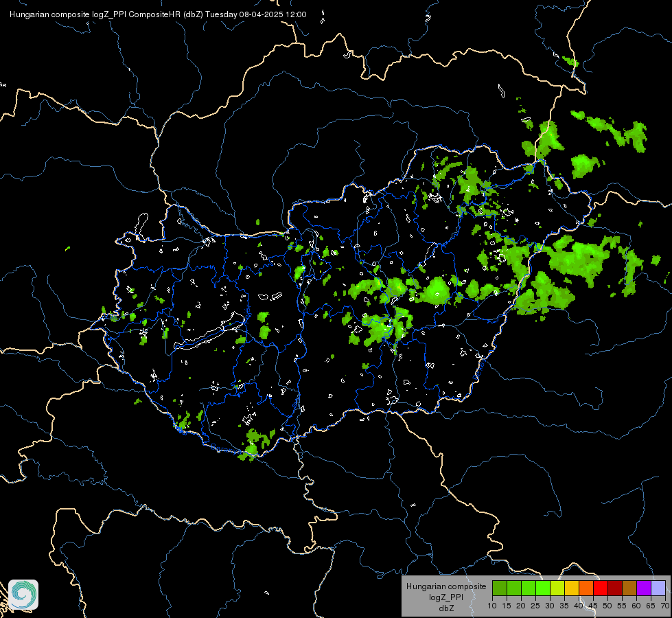This screenshot has width=672, height=618.
Task: Click the 55–60 dBZ brown swatch
Action: click(629, 588)
